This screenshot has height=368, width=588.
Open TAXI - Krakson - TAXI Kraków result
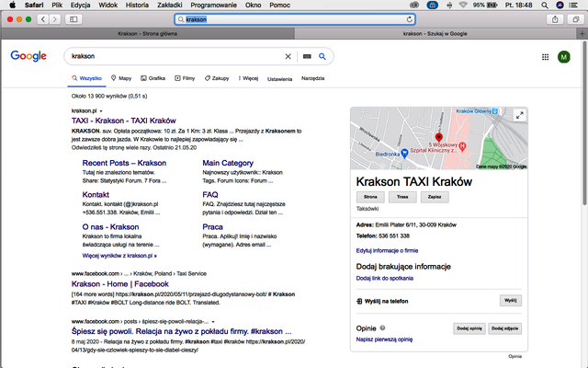coord(124,121)
